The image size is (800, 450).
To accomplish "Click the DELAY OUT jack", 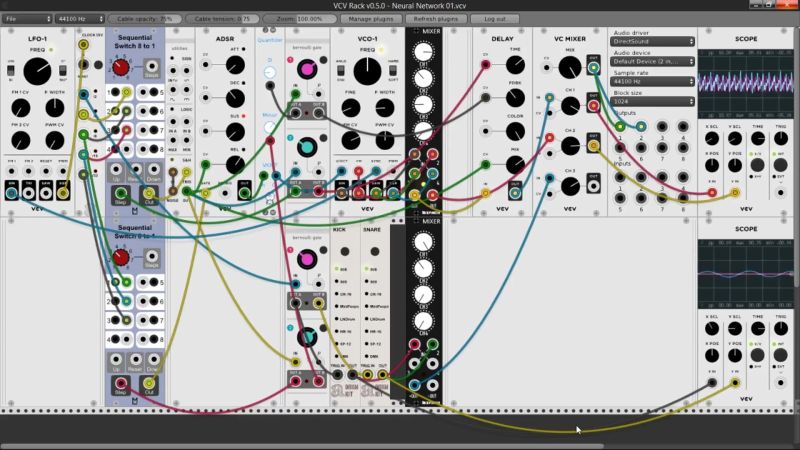I will coord(515,193).
